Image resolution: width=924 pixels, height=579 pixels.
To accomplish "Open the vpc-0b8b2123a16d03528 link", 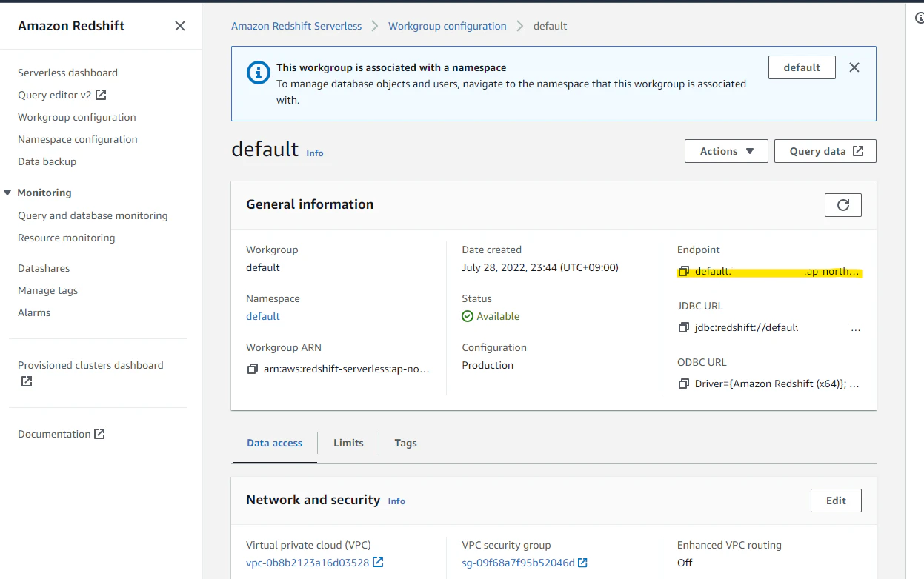I will tap(308, 563).
